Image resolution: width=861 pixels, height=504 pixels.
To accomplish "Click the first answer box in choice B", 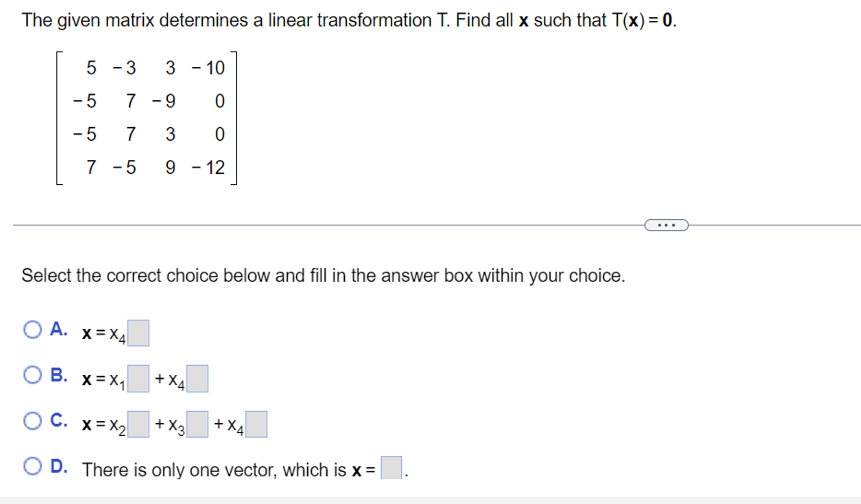I will pyautogui.click(x=138, y=379).
